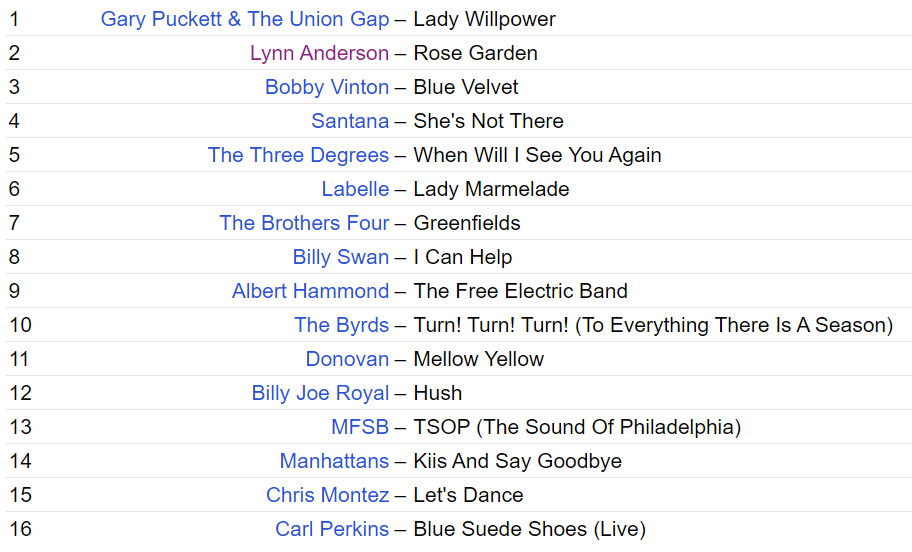Click the track title Lady Marmelade
Screen dimensions: 912x552
(x=491, y=189)
